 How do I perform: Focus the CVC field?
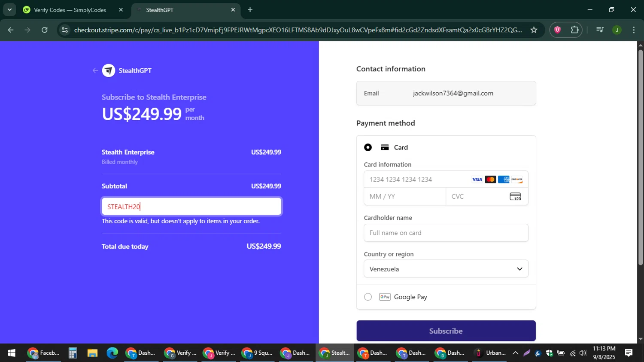click(487, 196)
